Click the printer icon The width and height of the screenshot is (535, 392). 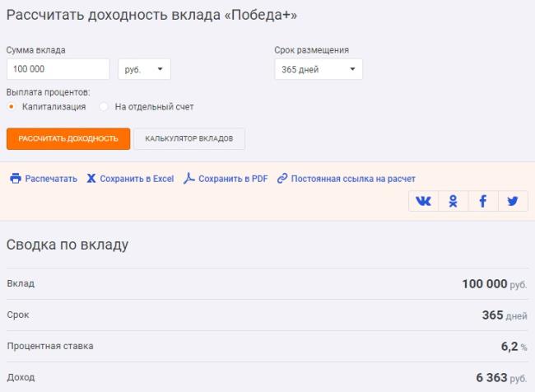coord(15,178)
